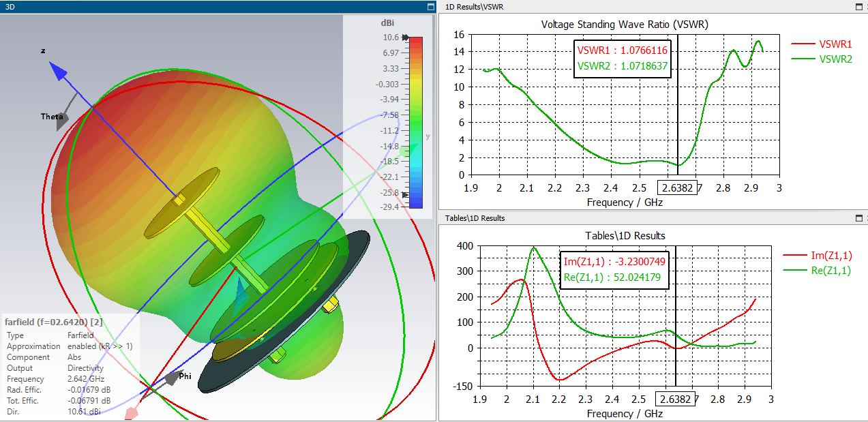The image size is (868, 422).
Task: Click the lower clamp marker near -25.8 dBi
Action: coord(406,194)
